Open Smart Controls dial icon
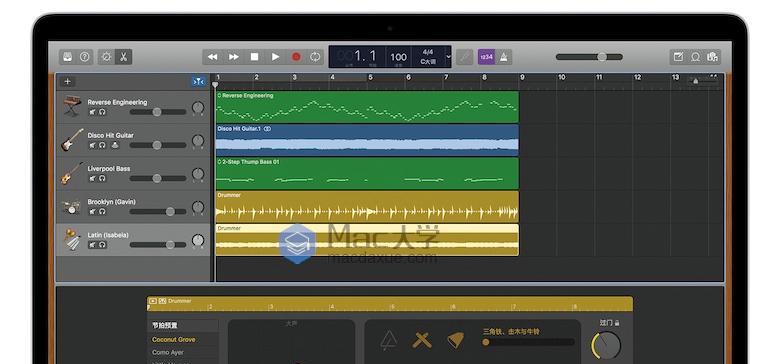Viewport: 780px width, 364px height. click(106, 57)
